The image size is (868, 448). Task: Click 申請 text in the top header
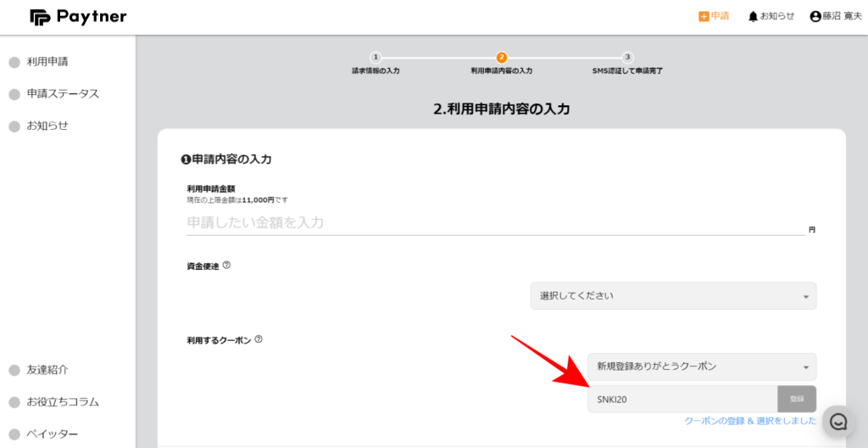pyautogui.click(x=721, y=16)
